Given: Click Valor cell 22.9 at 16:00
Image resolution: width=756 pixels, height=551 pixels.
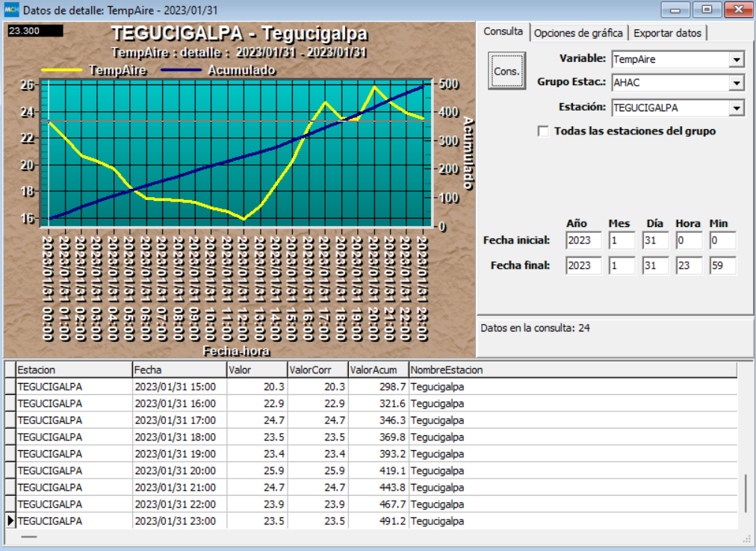Looking at the screenshot, I should 257,403.
